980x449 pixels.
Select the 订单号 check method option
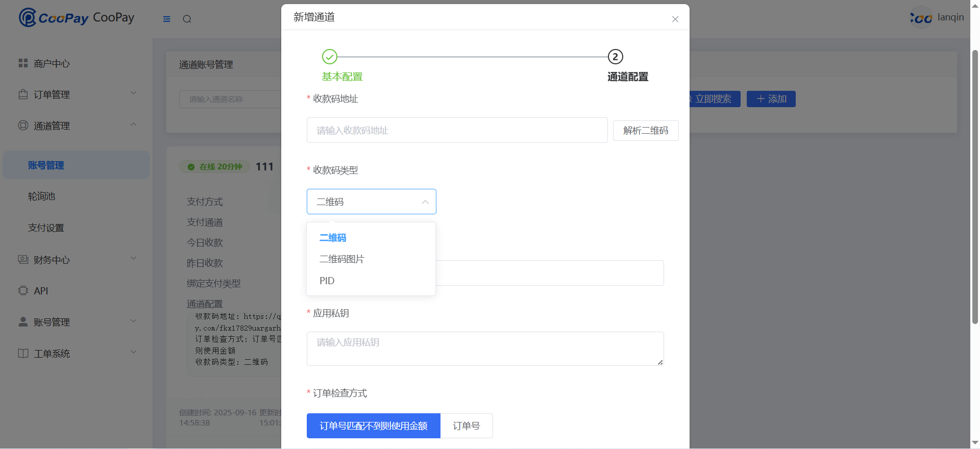[466, 426]
